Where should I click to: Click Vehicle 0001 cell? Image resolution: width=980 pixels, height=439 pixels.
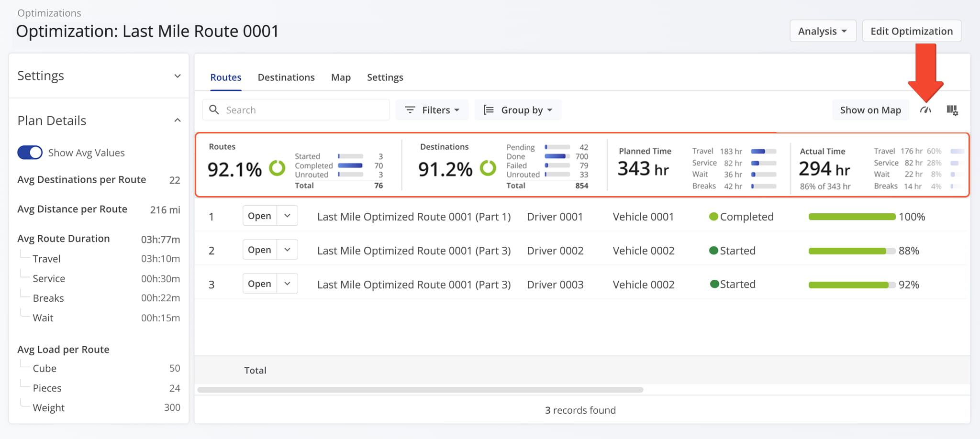tap(643, 217)
